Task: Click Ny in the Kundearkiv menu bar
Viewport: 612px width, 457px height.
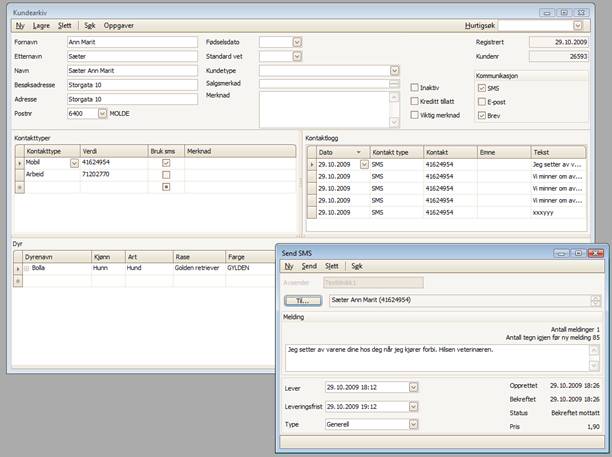Action: [x=20, y=26]
